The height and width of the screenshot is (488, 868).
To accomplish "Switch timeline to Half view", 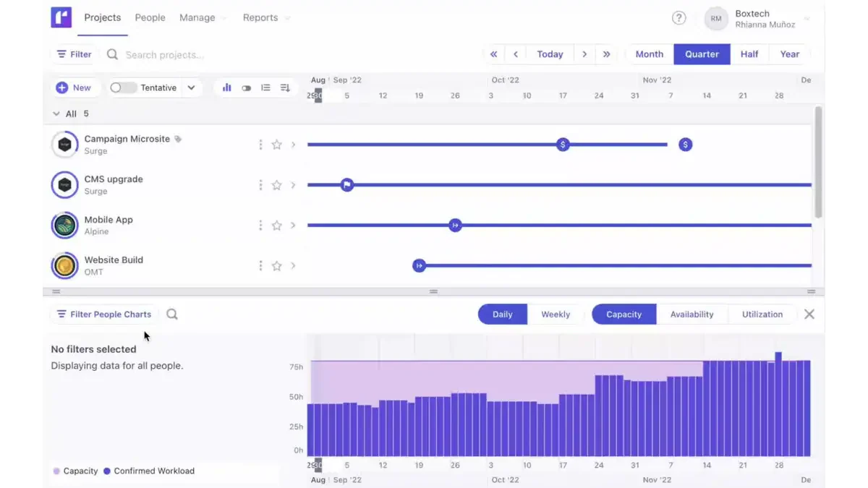I will (x=749, y=54).
